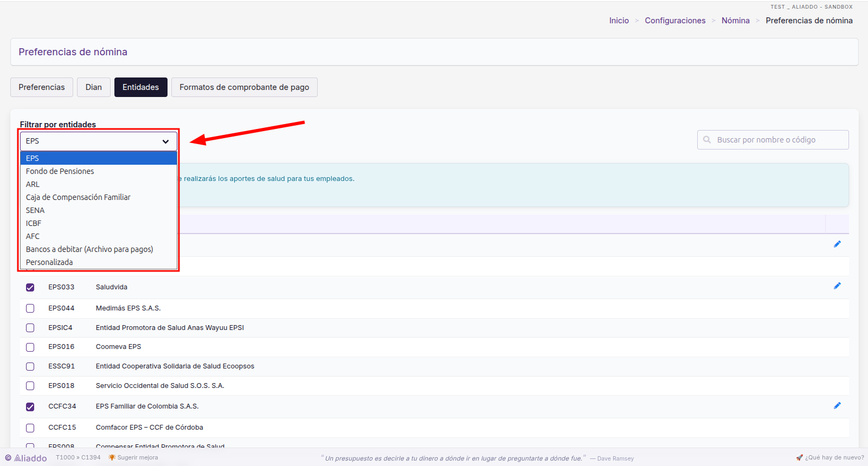The image size is (868, 466).
Task: Click the magnifier icon in search box
Action: [x=707, y=140]
